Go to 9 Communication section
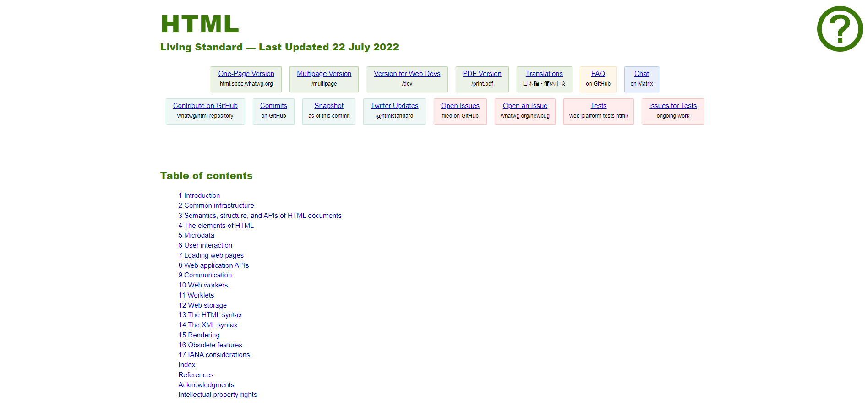This screenshot has height=406, width=868. coord(205,275)
